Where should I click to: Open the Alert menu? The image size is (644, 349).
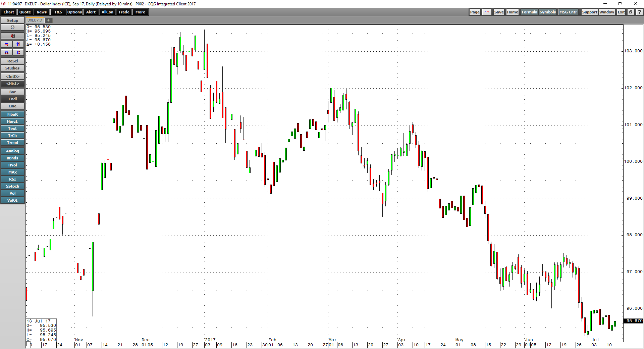pyautogui.click(x=91, y=12)
